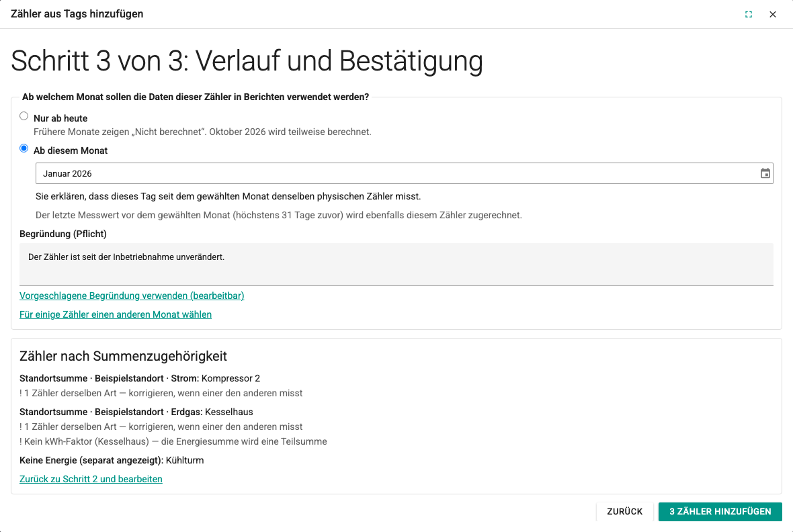Click into the Begründung text area

pos(396,265)
